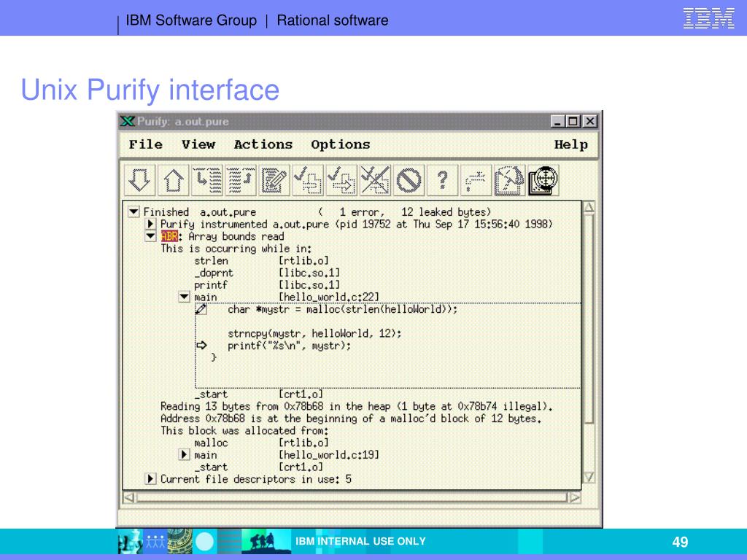Click the first checkmark-with-boxes toolbar icon
747x560 pixels.
pos(308,180)
